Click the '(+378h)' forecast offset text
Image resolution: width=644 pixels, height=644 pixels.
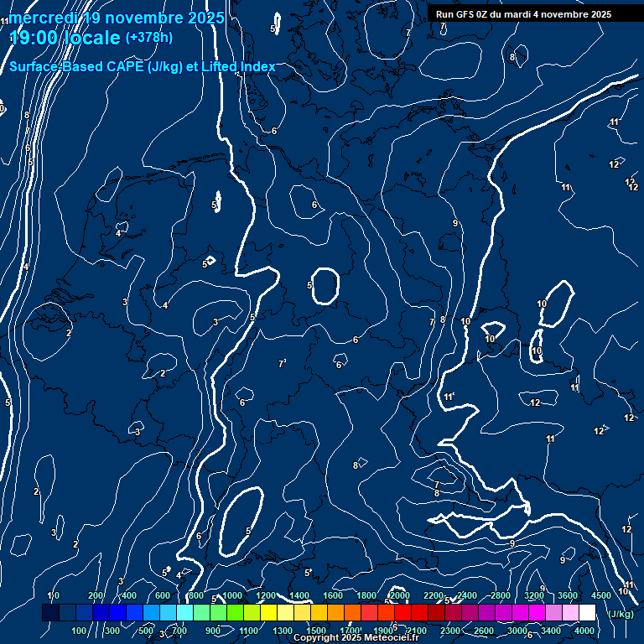point(149,38)
